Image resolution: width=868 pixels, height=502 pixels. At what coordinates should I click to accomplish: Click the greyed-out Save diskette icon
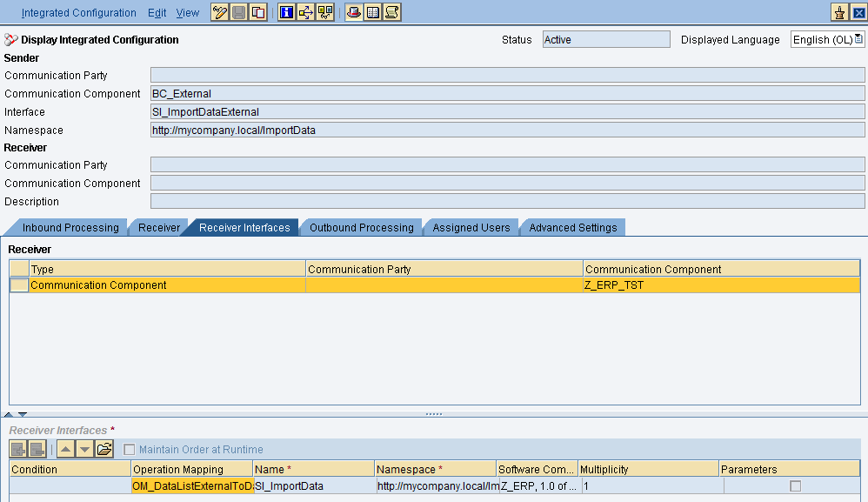[238, 12]
